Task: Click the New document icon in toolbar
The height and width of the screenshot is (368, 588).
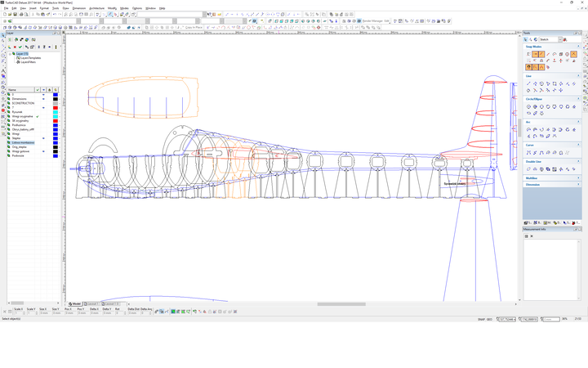Action: 5,14
